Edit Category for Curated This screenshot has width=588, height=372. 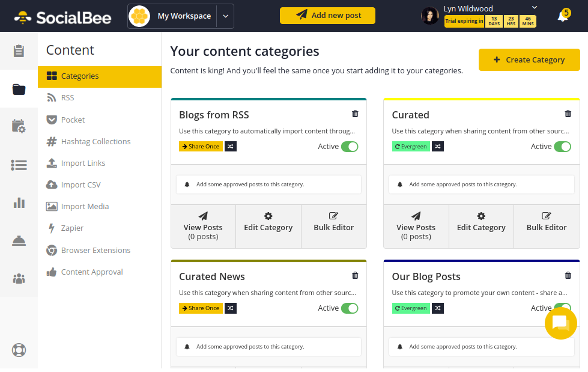coord(481,227)
